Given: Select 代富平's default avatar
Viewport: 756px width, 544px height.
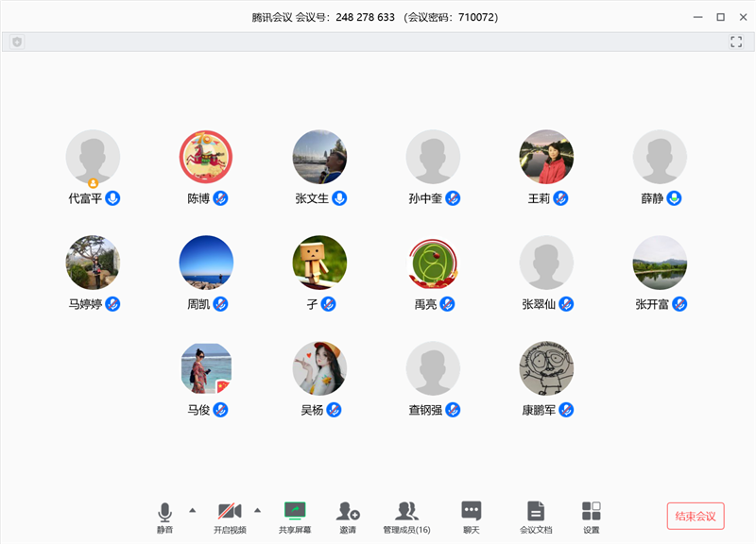Looking at the screenshot, I should coord(93,157).
